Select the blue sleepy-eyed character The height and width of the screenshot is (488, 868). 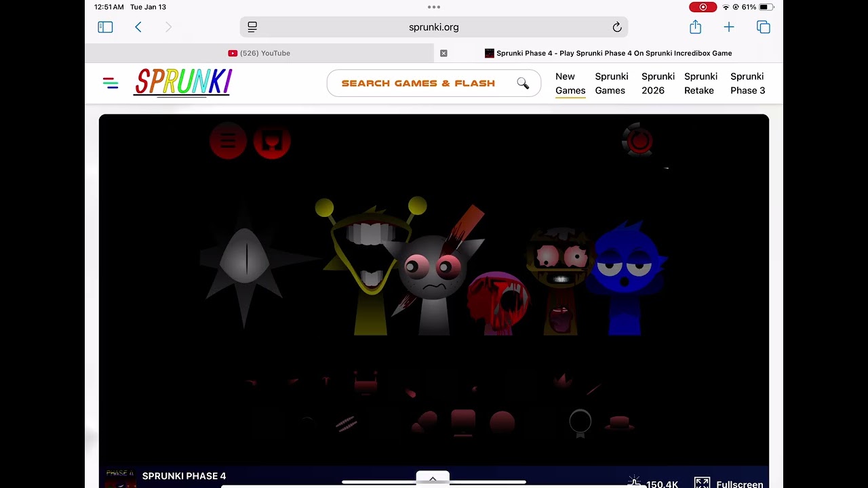[626, 279]
